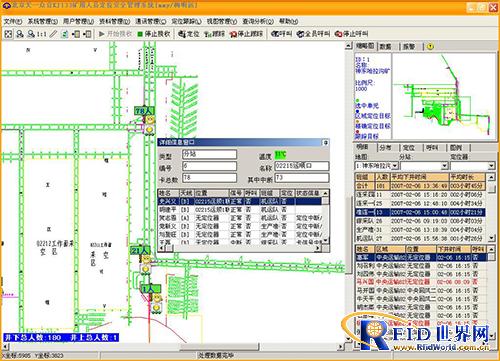
Task: Click the mine overview thumbnail map
Action: [x=444, y=96]
